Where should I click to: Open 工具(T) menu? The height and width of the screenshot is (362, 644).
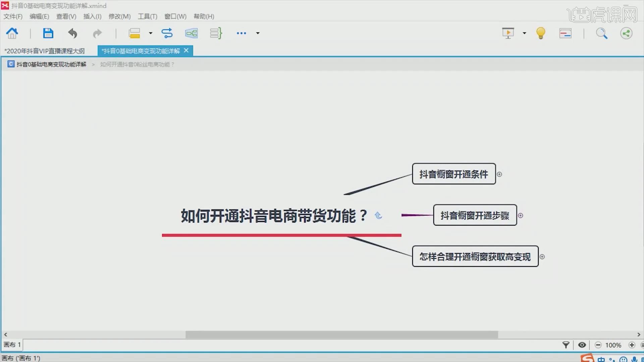pyautogui.click(x=148, y=16)
